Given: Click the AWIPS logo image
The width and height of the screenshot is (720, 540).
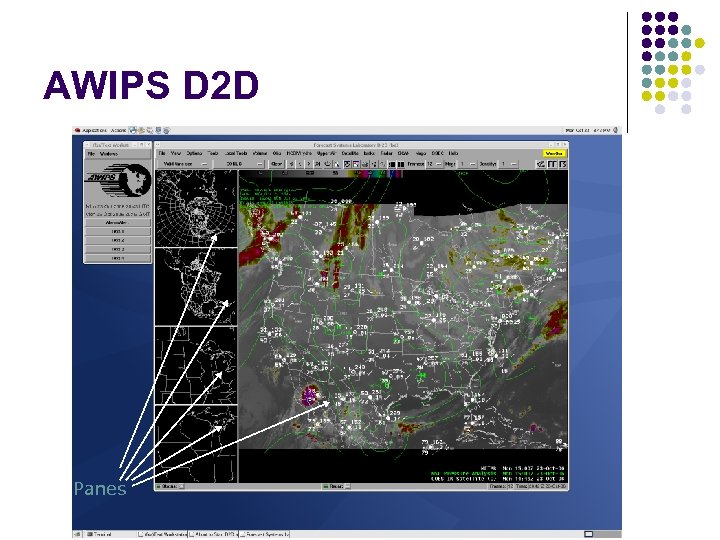Looking at the screenshot, I should point(118,180).
